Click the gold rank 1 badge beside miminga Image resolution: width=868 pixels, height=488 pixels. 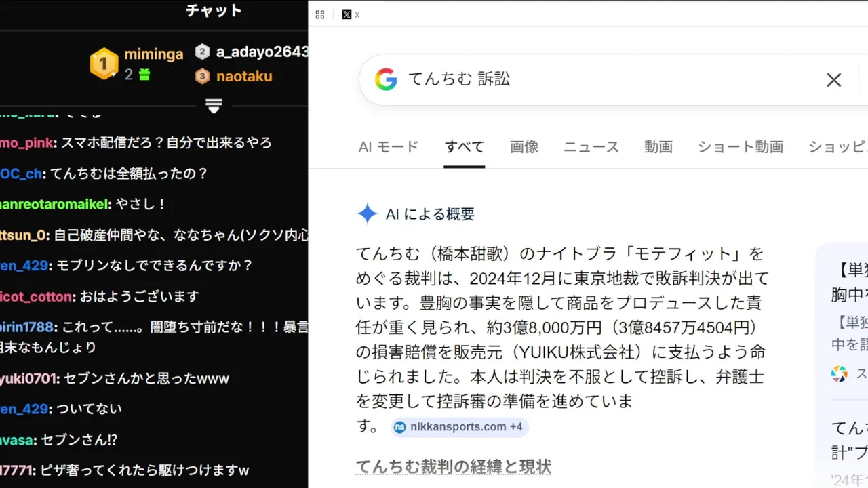(104, 64)
